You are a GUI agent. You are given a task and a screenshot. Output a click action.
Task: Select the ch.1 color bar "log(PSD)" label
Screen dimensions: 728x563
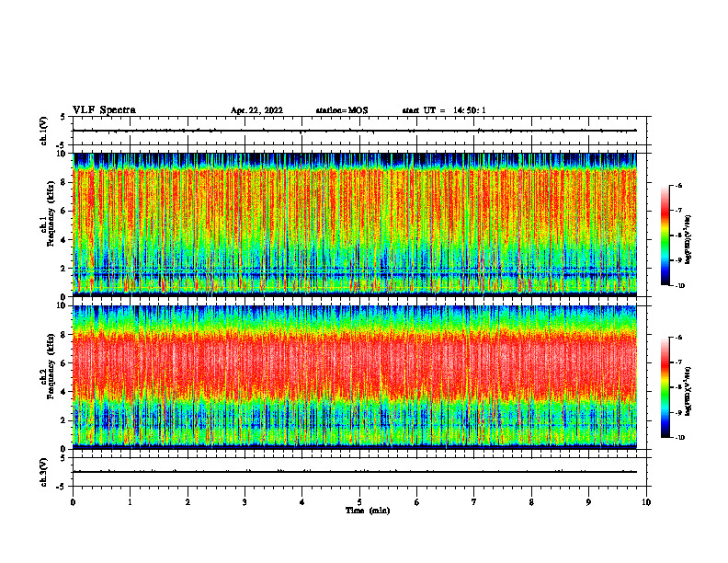[688, 240]
